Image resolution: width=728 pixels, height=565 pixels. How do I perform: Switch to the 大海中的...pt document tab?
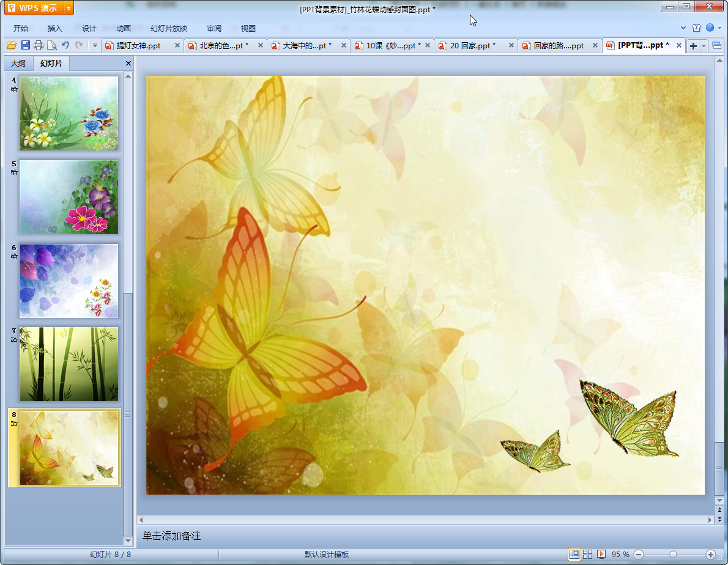(x=307, y=45)
